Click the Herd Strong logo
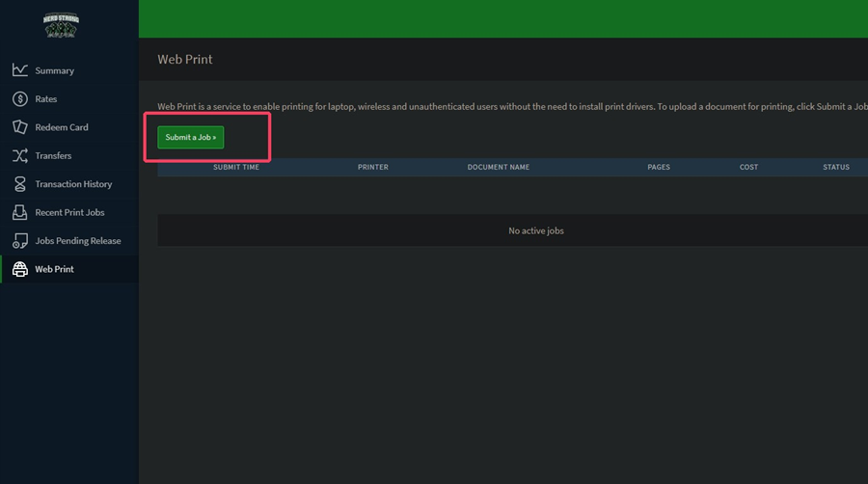This screenshot has height=484, width=868. 61,25
